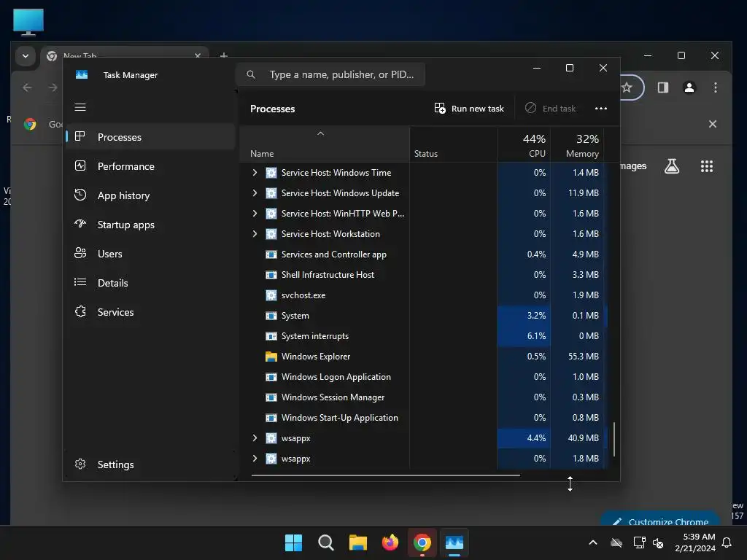This screenshot has height=560, width=747.
Task: Click Task Manager icon in the taskbar
Action: point(454,542)
